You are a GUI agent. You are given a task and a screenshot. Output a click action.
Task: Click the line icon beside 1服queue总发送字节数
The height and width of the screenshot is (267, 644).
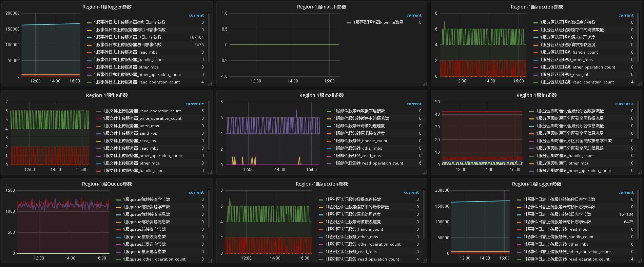click(118, 245)
